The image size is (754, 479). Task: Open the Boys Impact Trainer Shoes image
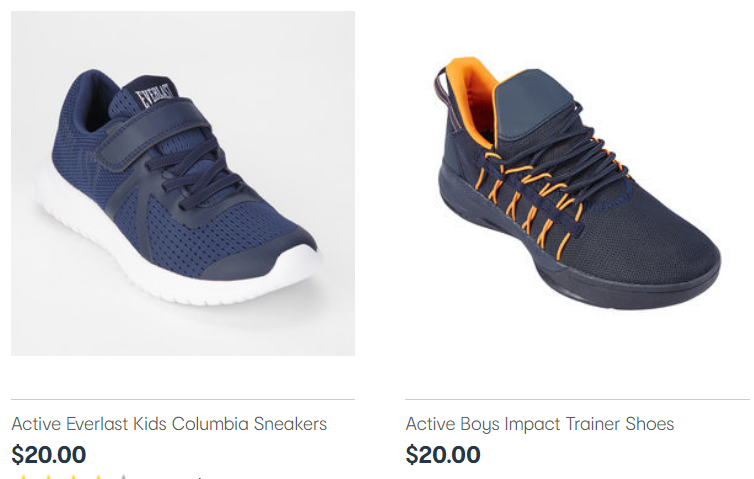[x=577, y=183]
